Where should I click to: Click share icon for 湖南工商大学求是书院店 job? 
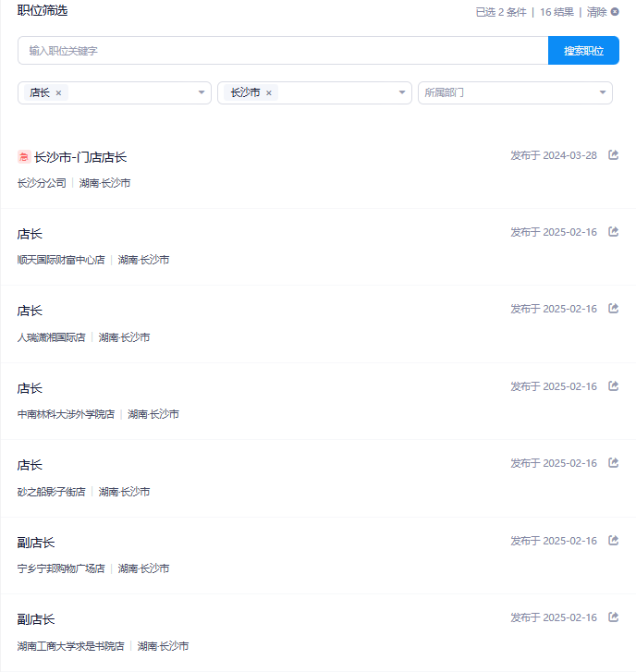pos(613,617)
